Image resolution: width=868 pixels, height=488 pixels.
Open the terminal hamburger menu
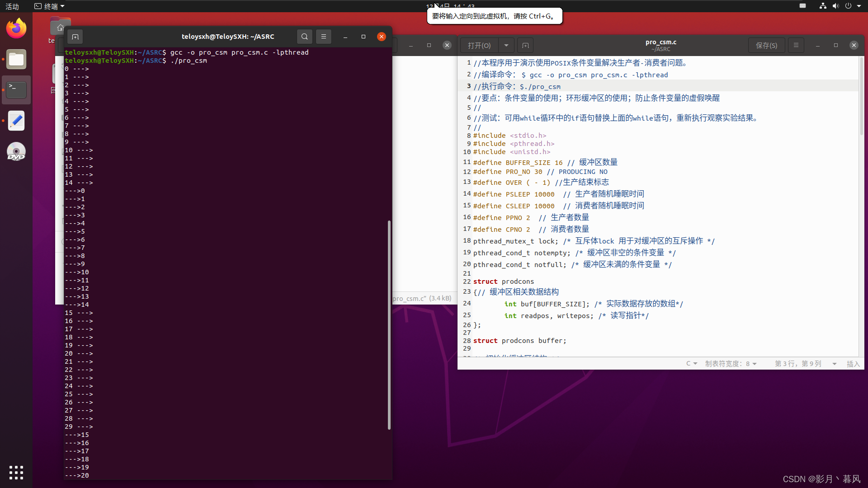click(x=324, y=37)
